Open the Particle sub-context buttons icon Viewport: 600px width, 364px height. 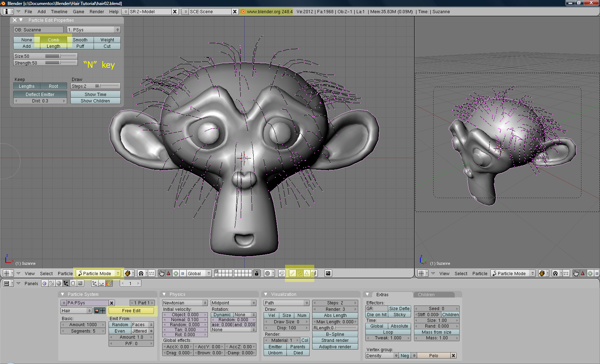(x=109, y=283)
